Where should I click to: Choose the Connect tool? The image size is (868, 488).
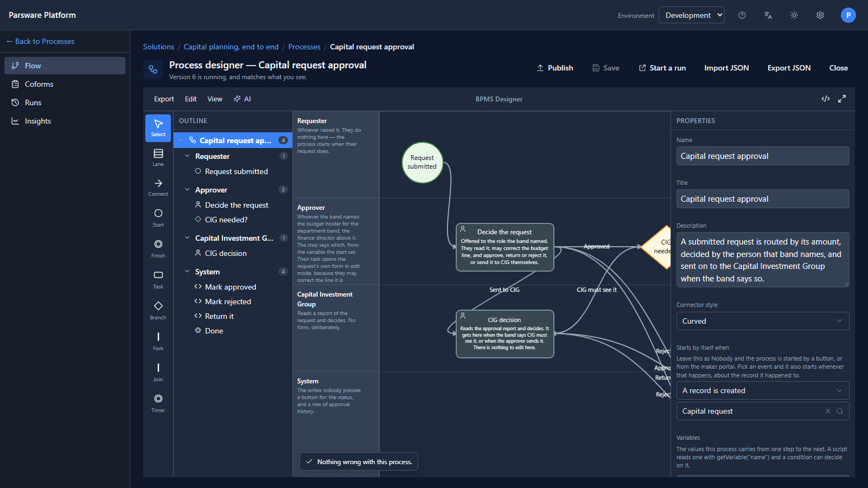(158, 188)
